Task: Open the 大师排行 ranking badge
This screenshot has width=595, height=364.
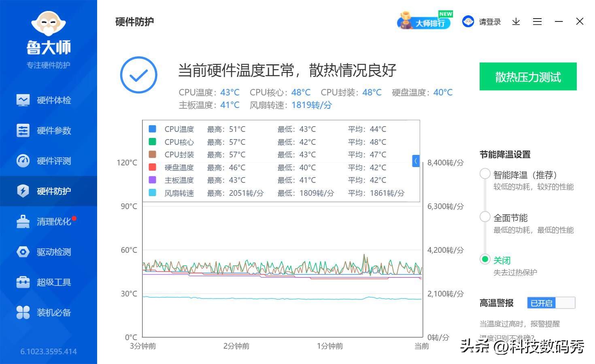Action: (424, 21)
